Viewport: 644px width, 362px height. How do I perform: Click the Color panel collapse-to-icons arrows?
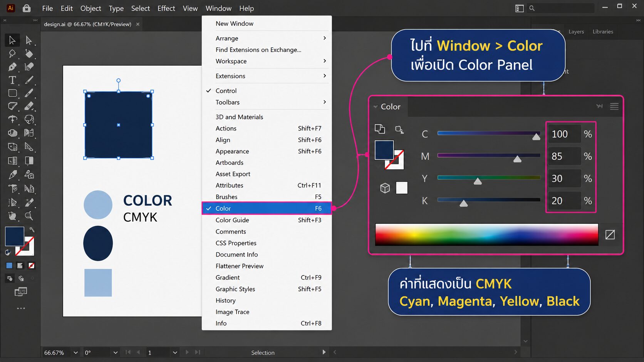(599, 106)
